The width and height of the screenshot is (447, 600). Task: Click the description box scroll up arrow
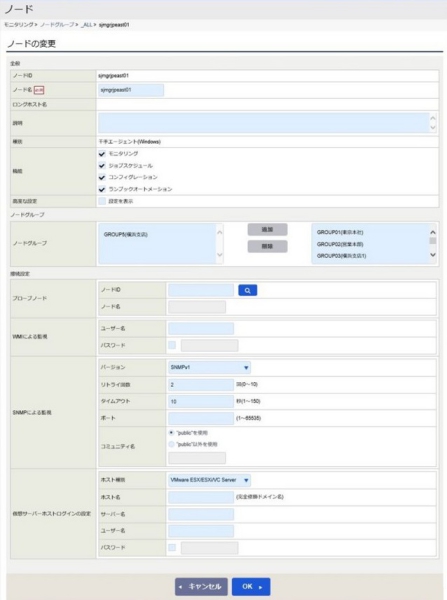[x=433, y=119]
